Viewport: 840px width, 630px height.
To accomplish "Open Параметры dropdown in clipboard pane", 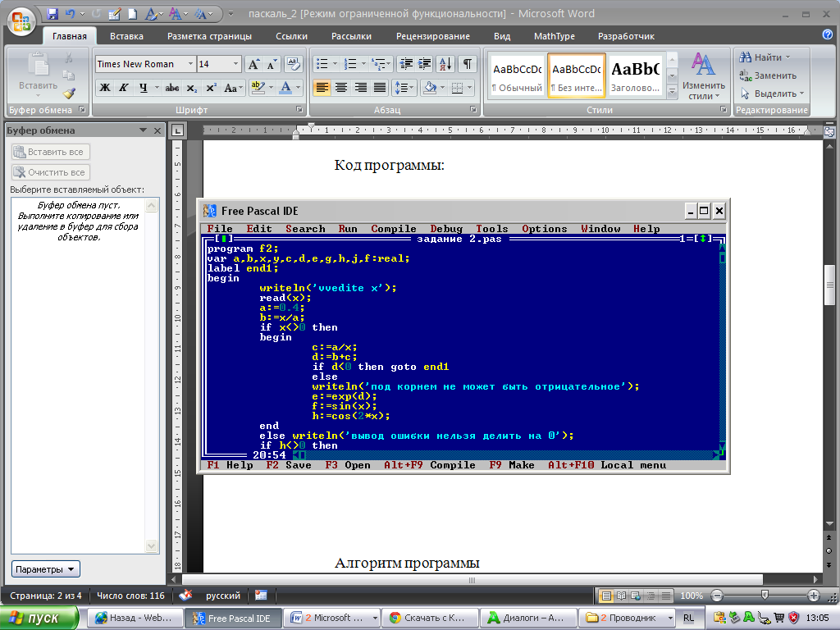I will (x=46, y=569).
